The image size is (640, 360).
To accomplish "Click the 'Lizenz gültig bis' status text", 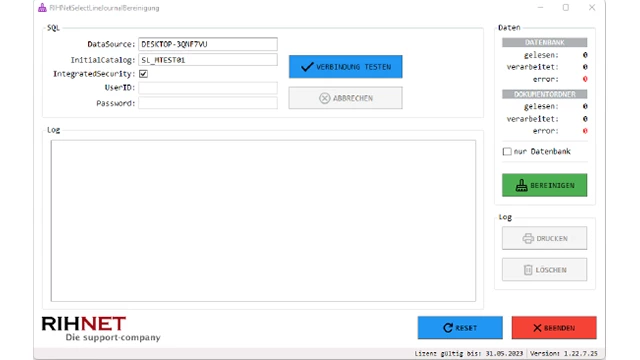I will [469, 353].
